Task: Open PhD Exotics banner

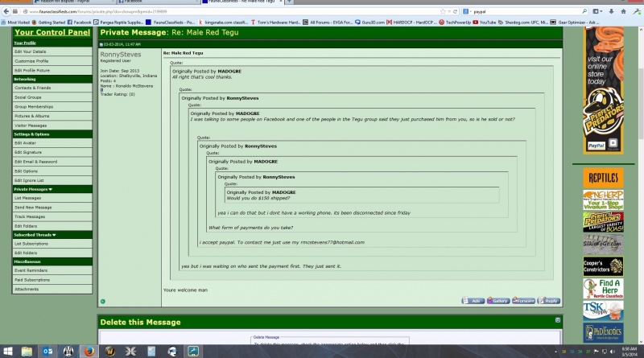Action: click(603, 332)
